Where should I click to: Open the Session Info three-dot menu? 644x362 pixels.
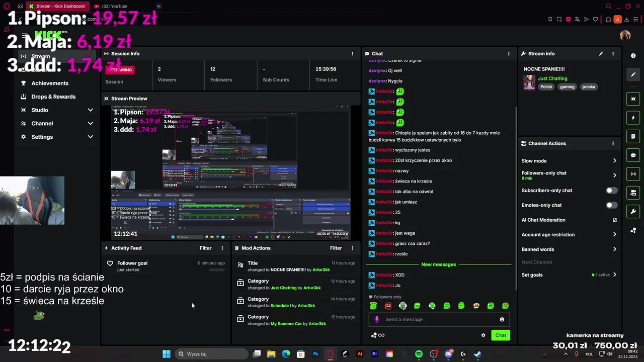pyautogui.click(x=352, y=54)
